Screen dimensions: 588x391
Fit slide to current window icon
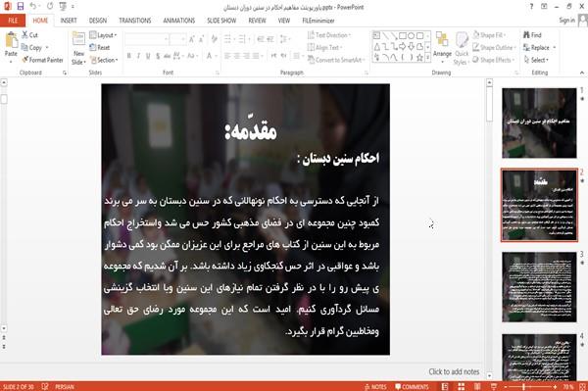583,386
